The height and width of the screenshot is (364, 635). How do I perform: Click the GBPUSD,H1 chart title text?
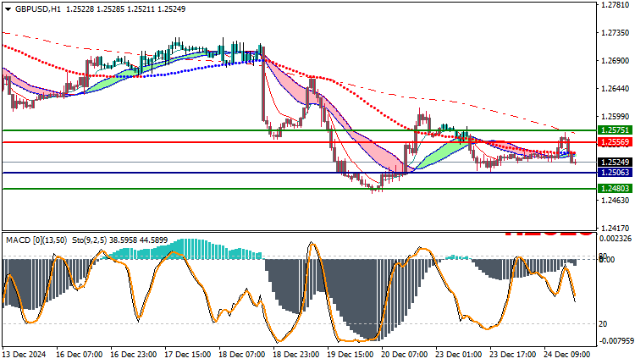point(38,9)
